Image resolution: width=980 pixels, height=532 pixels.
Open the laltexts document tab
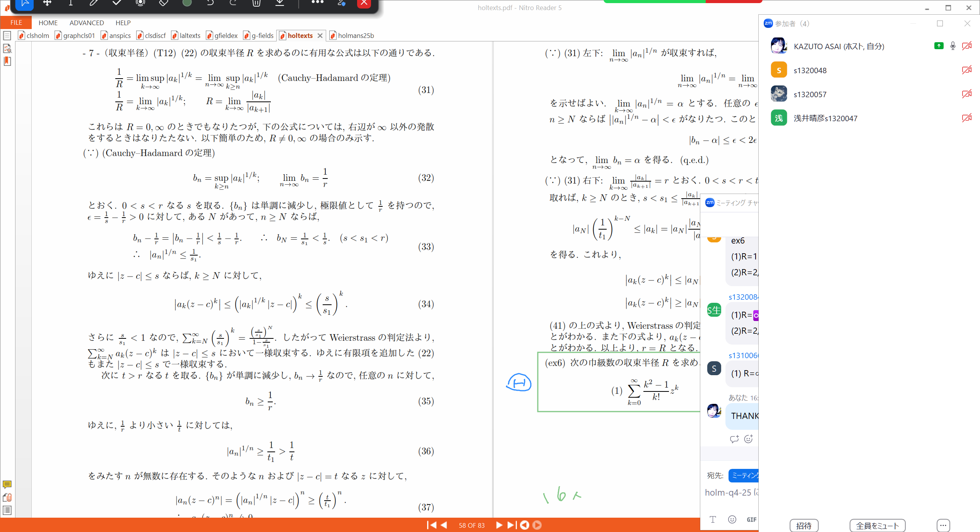(189, 35)
